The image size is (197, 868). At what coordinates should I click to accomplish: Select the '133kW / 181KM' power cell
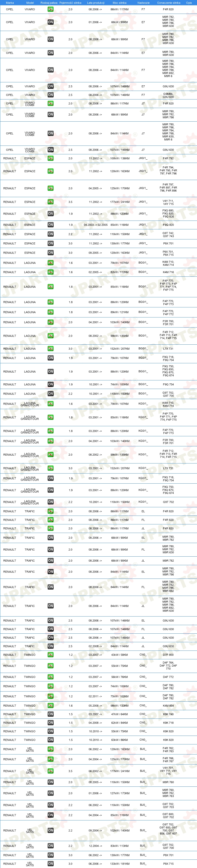pyautogui.click(x=119, y=864)
